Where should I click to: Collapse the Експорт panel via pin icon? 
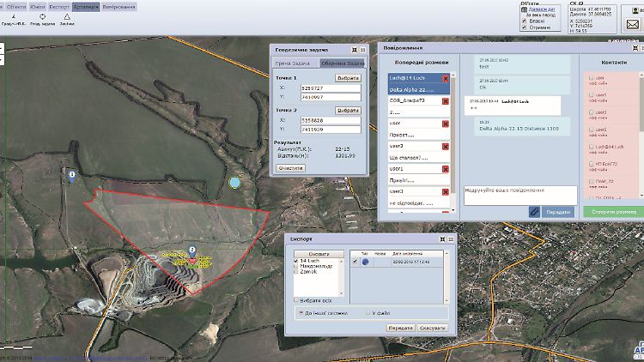[441, 239]
